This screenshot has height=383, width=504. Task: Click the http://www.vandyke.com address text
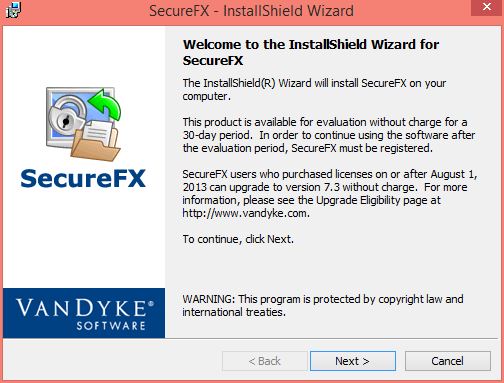(246, 213)
